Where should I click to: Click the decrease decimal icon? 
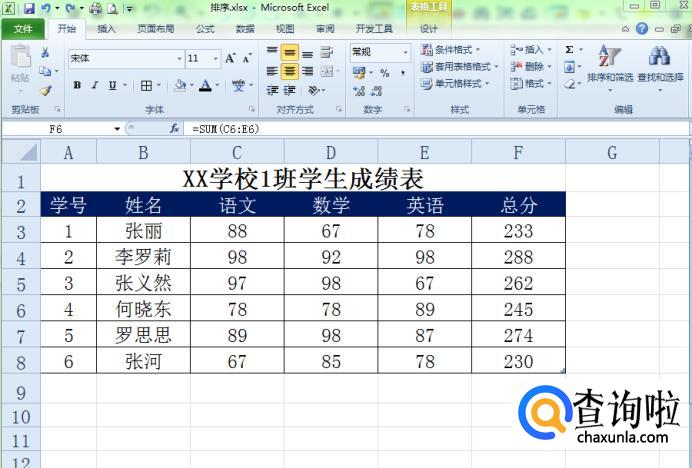pos(376,91)
